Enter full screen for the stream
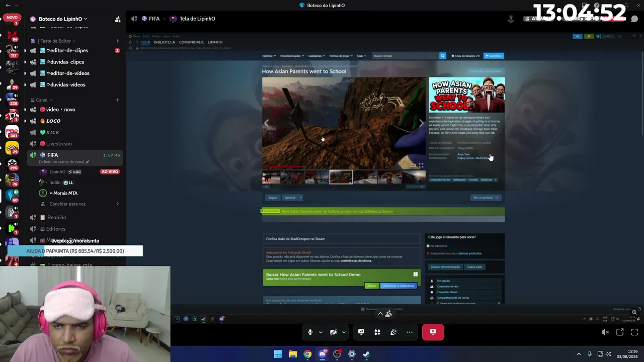Screen dimensions: 644x362 (x=634, y=332)
